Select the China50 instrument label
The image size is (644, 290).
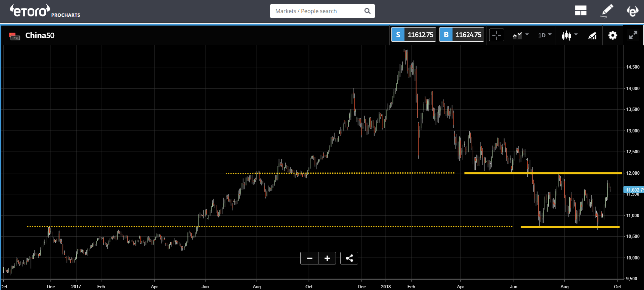point(40,35)
